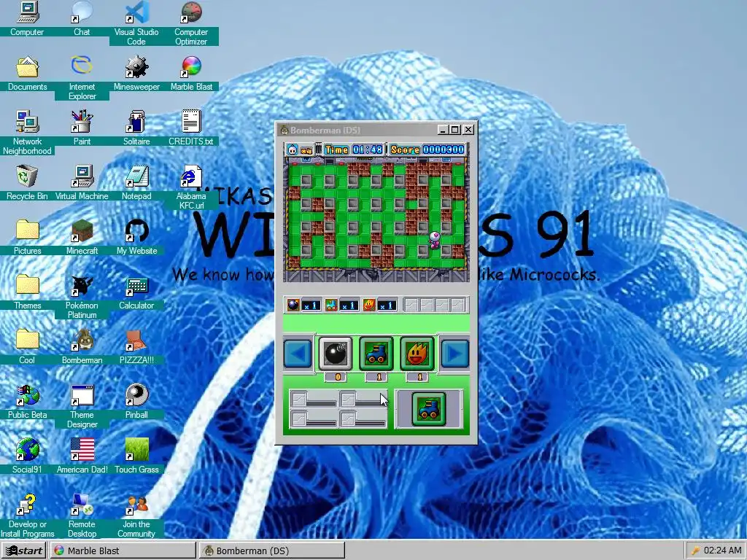Click the right arrow in Bomberman item selector
The image size is (747, 560).
455,354
